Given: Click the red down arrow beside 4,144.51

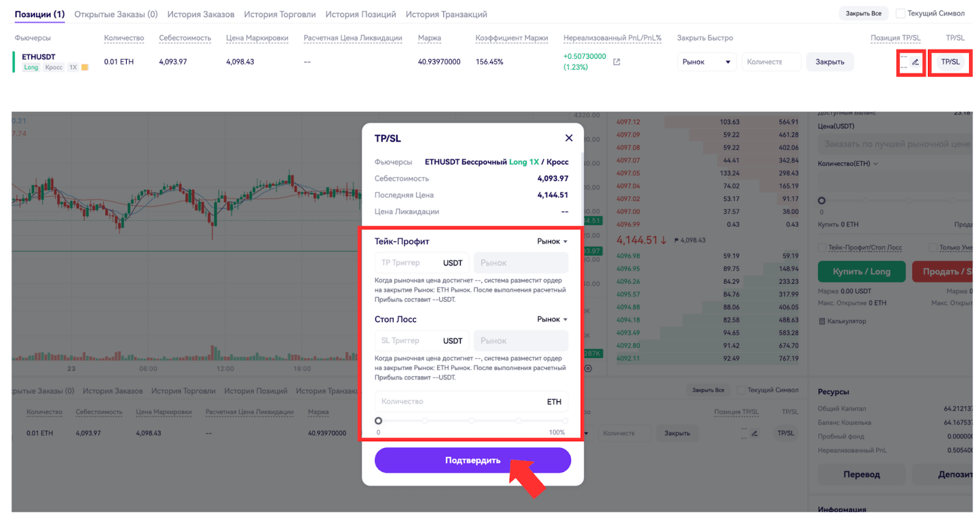Looking at the screenshot, I should [x=663, y=240].
